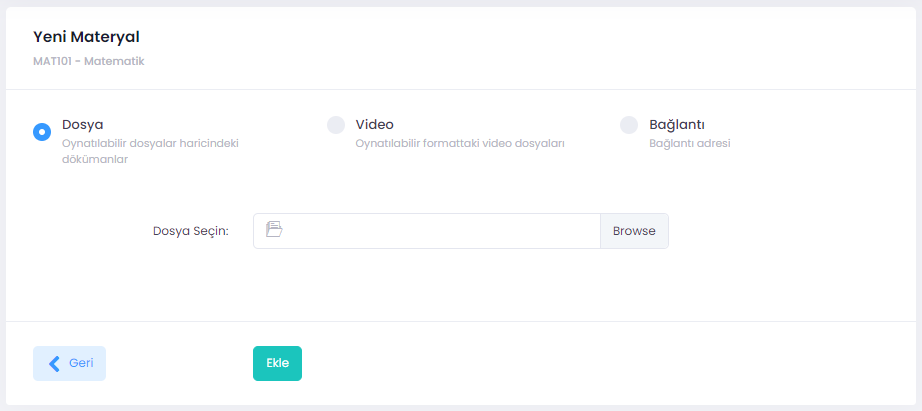Choose the Video radio option
This screenshot has width=922, height=411.
tap(336, 125)
